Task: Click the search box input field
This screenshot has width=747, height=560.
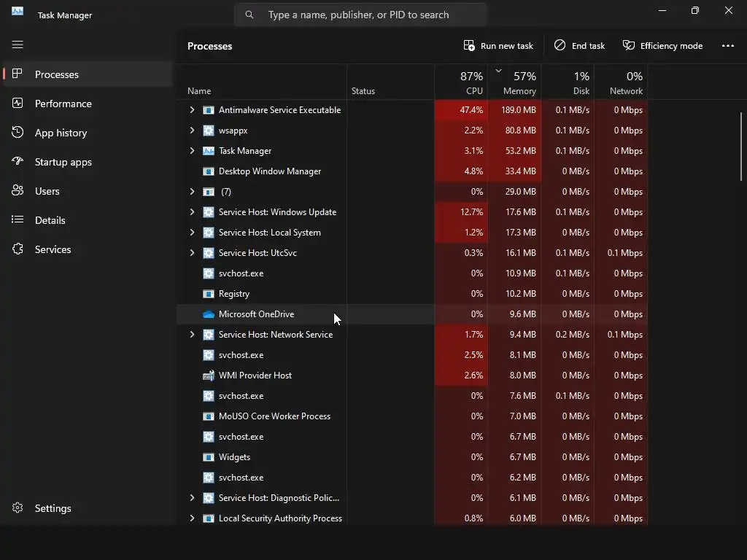Action: click(360, 15)
